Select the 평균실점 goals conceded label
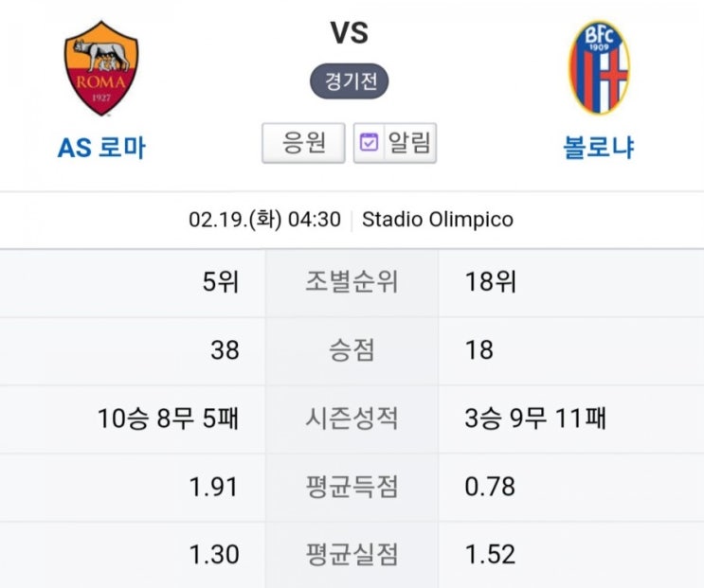Screen dimensions: 704x588 [352, 554]
